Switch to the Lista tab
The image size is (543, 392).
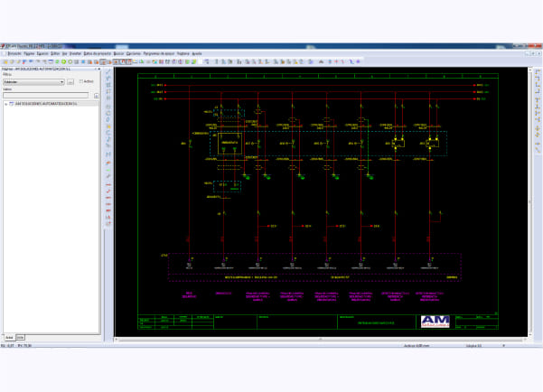tap(21, 337)
